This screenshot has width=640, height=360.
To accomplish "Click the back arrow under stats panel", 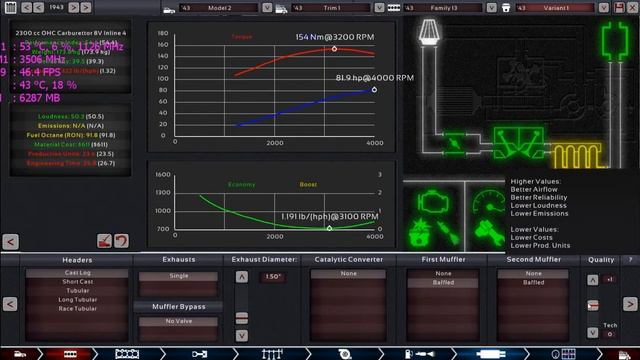I will coord(10,242).
